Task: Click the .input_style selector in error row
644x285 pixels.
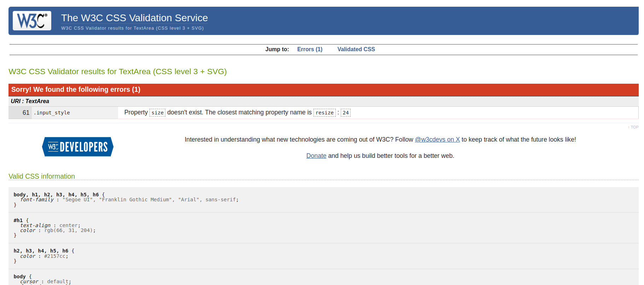Action: point(52,113)
